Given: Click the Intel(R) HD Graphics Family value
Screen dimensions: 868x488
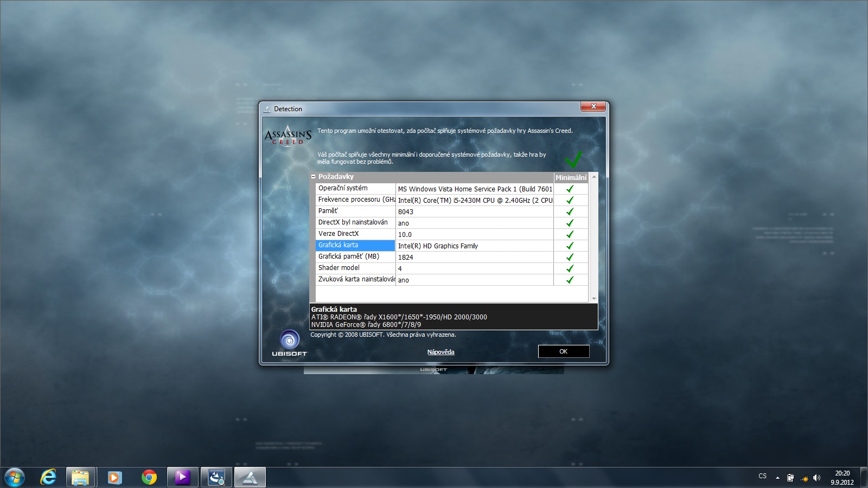Looking at the screenshot, I should 438,246.
